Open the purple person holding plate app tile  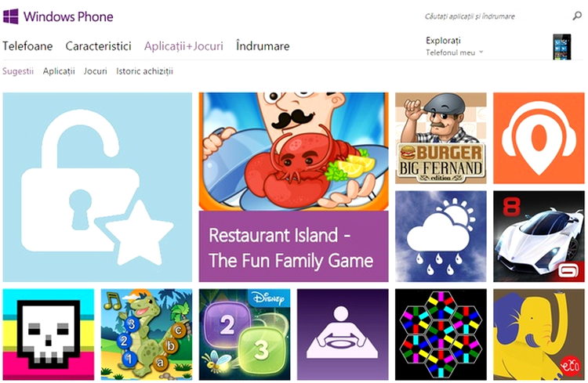pos(343,334)
